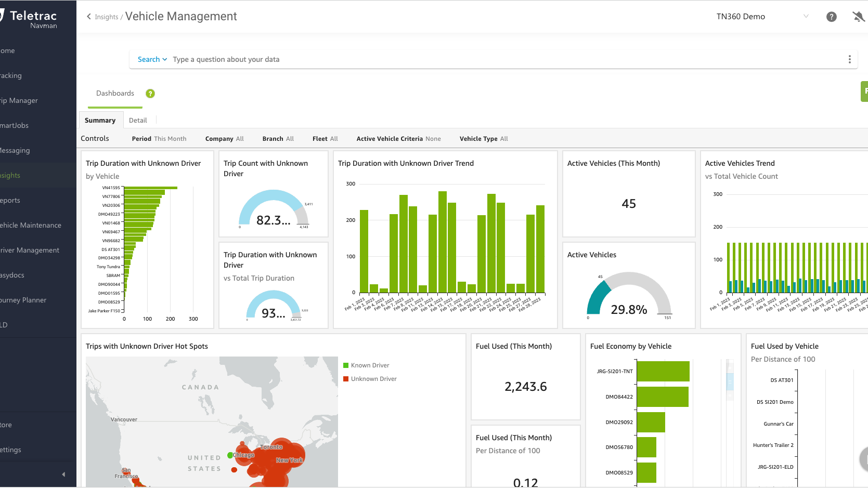The image size is (868, 488).
Task: Enable notifications via the muted bell icon
Action: click(859, 16)
